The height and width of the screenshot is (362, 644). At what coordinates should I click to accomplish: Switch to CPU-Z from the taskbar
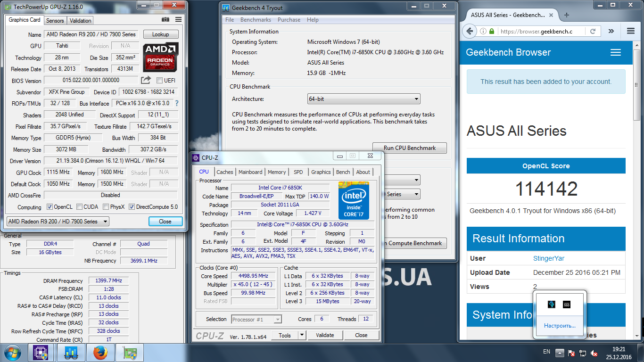41,353
